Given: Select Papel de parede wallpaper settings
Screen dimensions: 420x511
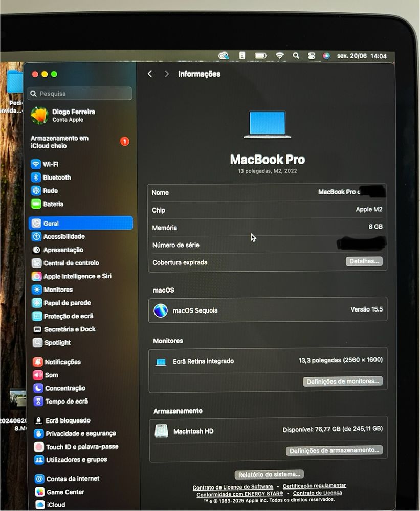Looking at the screenshot, I should (61, 303).
